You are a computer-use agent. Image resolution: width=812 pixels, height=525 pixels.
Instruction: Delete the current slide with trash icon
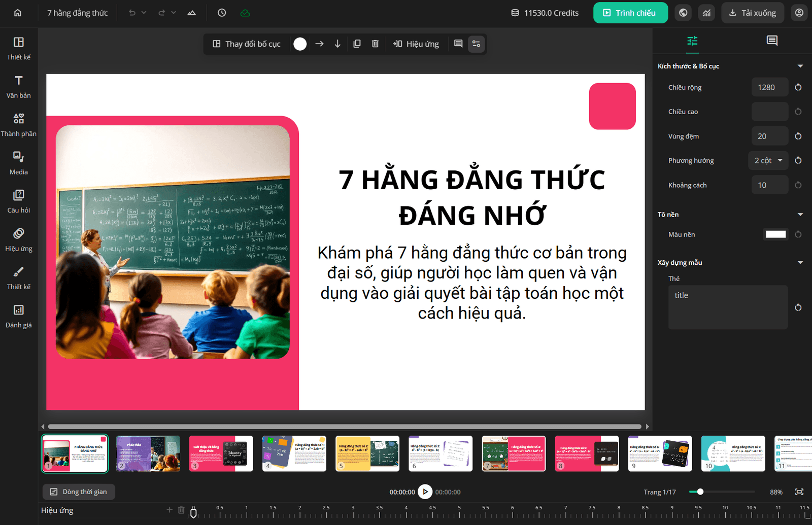tap(375, 44)
